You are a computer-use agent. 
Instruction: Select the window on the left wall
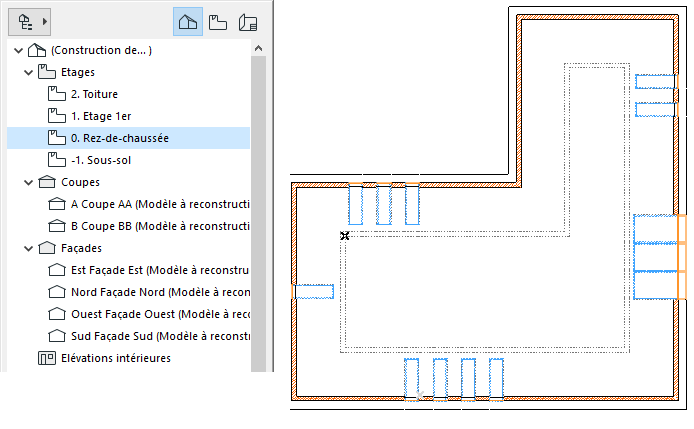(x=313, y=292)
